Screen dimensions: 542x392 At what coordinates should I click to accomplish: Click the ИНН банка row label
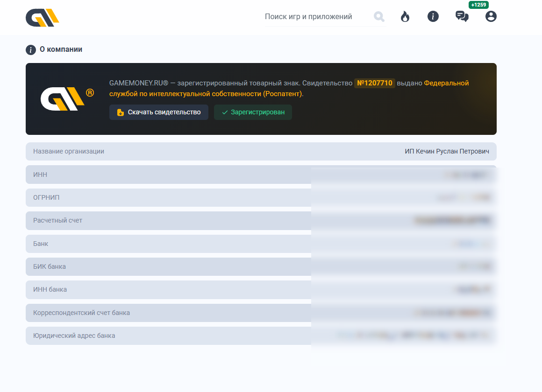(x=50, y=289)
